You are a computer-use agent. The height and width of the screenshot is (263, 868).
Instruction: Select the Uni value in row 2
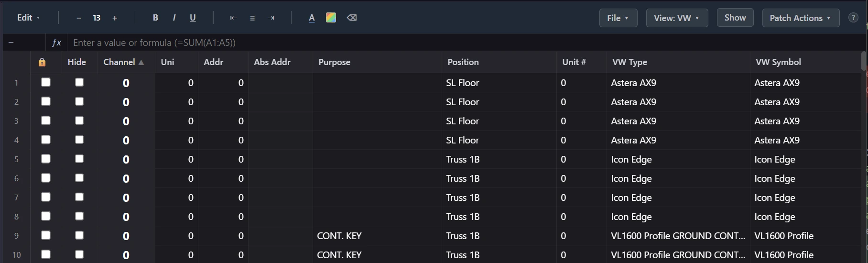point(176,102)
